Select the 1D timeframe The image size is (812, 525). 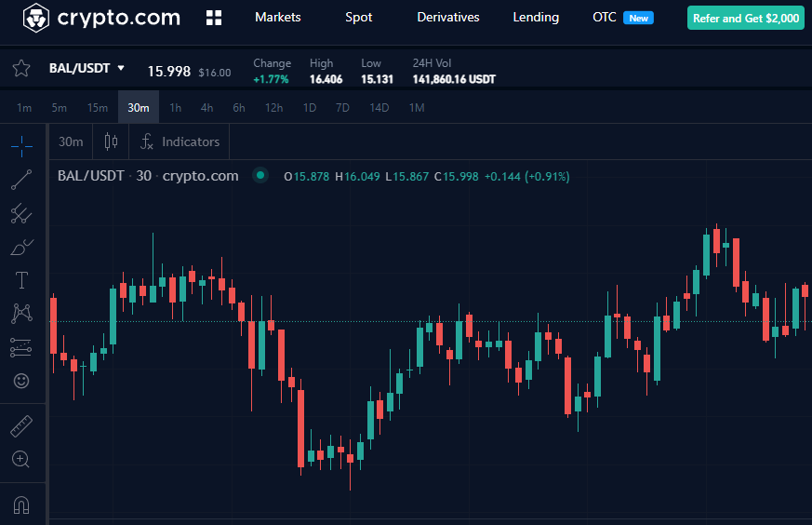[310, 108]
